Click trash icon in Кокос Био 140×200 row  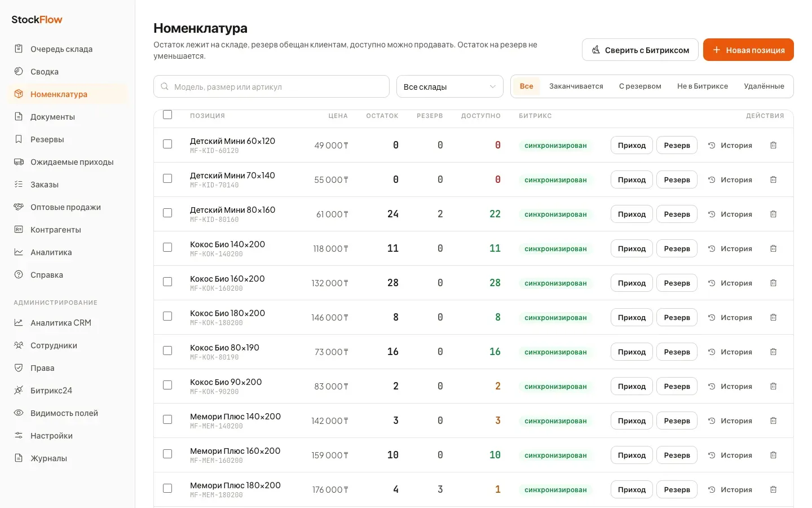(x=773, y=248)
